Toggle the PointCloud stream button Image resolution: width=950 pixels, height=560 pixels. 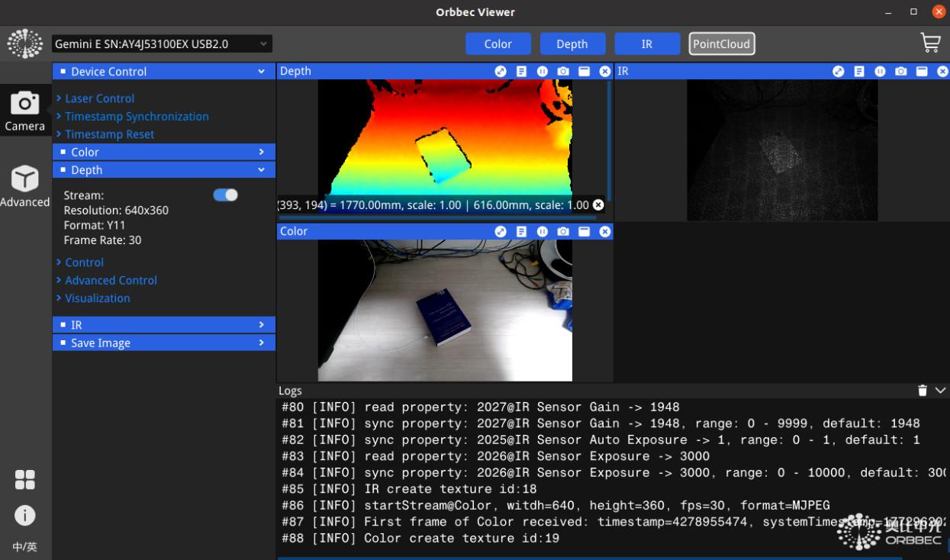click(x=721, y=43)
